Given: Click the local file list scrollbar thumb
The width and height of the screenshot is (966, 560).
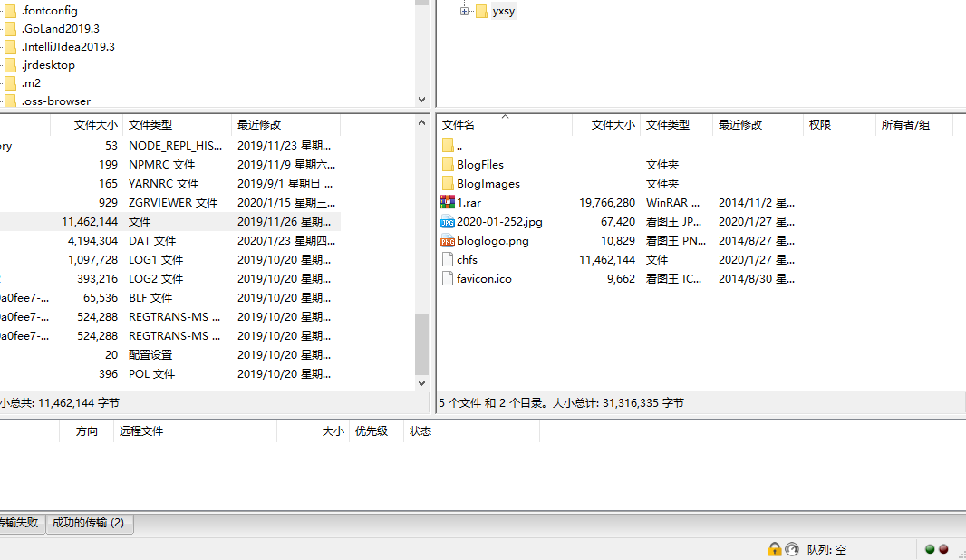Looking at the screenshot, I should 421,343.
